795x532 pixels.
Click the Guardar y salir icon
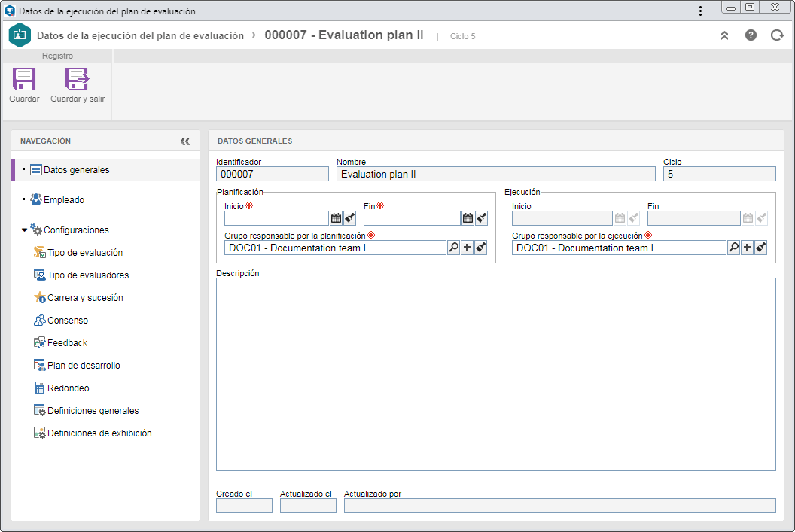tap(77, 80)
